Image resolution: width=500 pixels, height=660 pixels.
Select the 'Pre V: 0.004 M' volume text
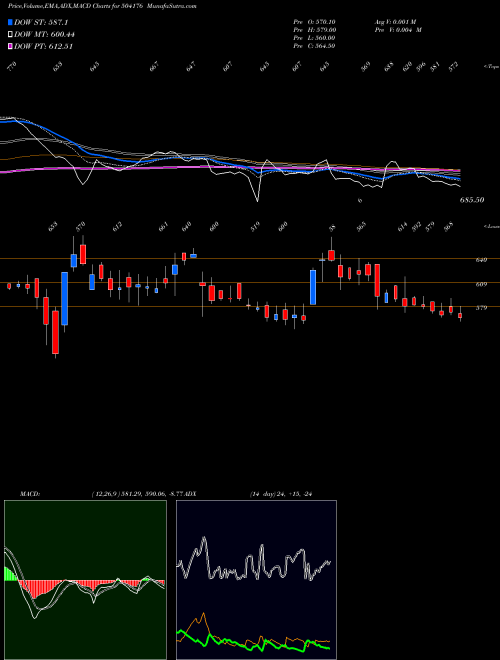coord(398,30)
